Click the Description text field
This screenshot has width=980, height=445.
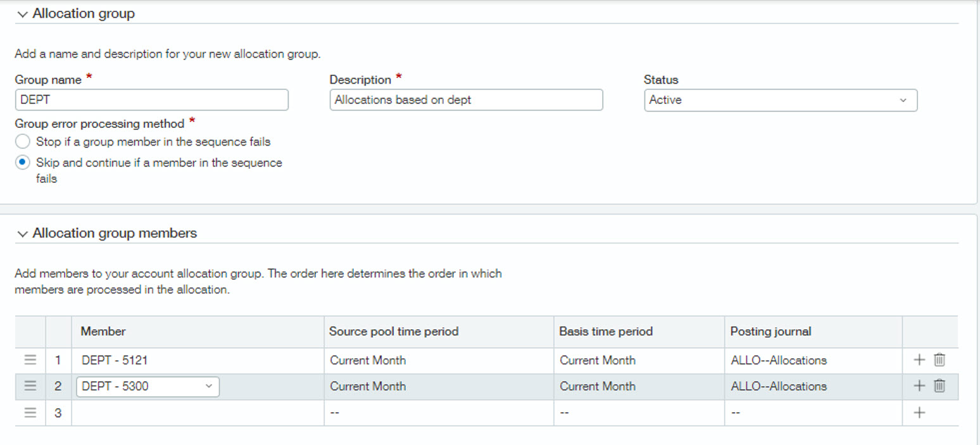tap(466, 100)
